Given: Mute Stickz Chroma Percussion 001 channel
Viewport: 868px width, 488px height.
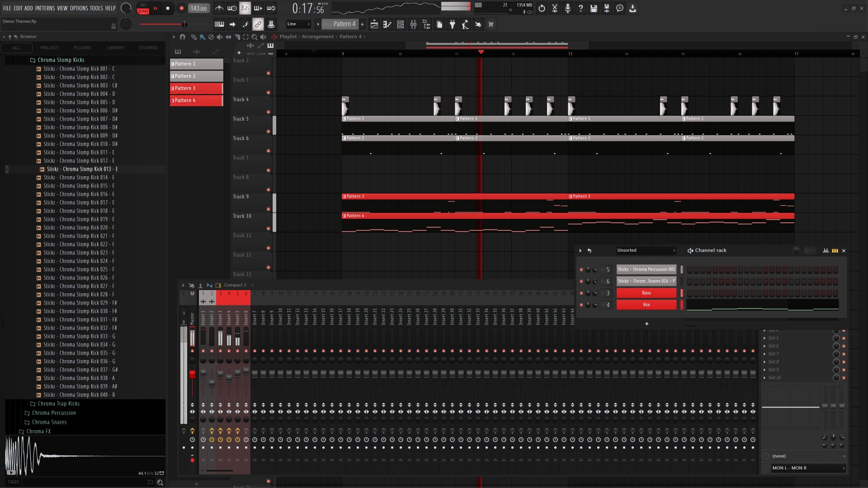Looking at the screenshot, I should click(581, 270).
